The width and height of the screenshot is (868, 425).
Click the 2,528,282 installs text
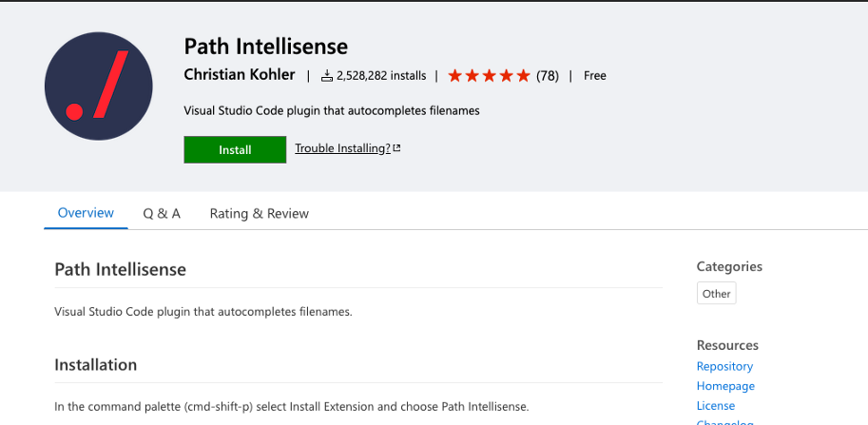[381, 76]
